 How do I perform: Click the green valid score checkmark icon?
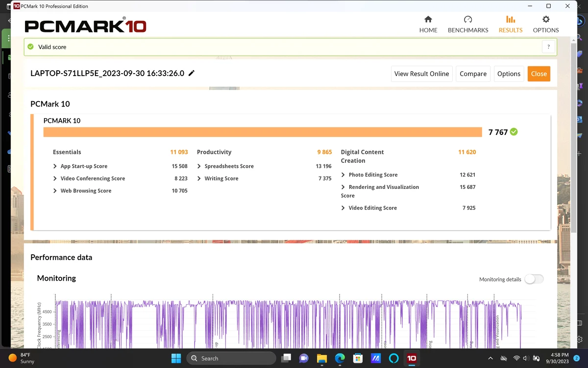[30, 47]
